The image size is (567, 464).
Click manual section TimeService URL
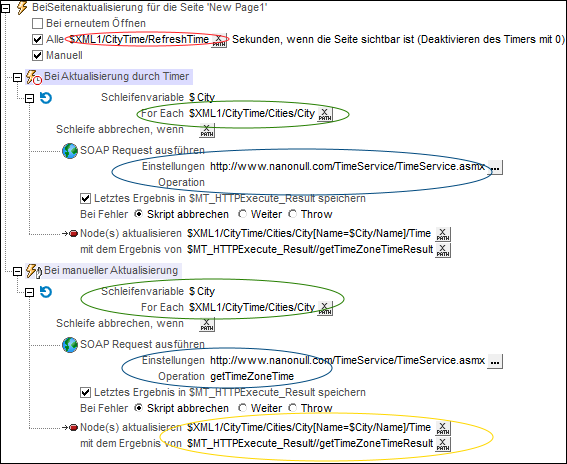tap(348, 360)
